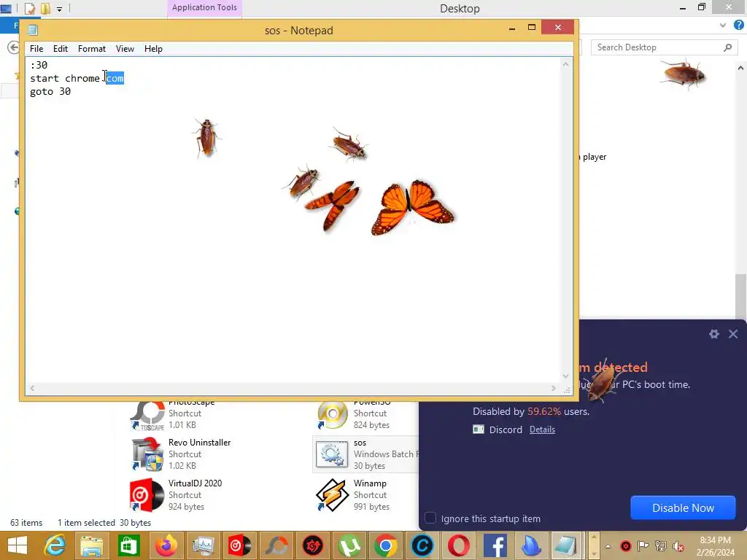Open the Windows Store taskbar icon
This screenshot has height=560, width=747.
(x=128, y=545)
